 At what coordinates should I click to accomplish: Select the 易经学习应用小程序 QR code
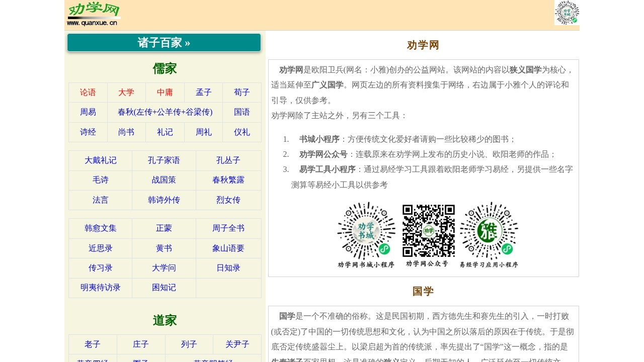489,235
